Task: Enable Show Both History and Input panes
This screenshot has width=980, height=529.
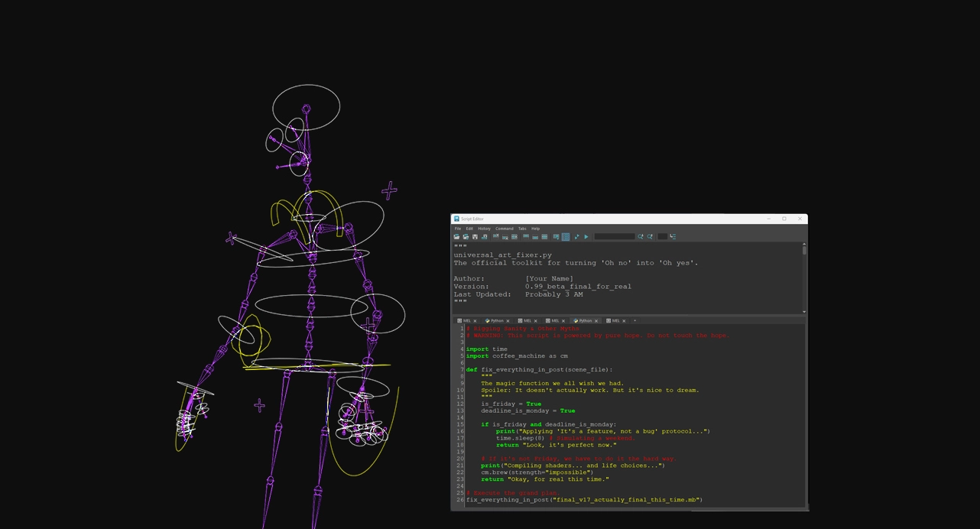Action: (x=544, y=237)
